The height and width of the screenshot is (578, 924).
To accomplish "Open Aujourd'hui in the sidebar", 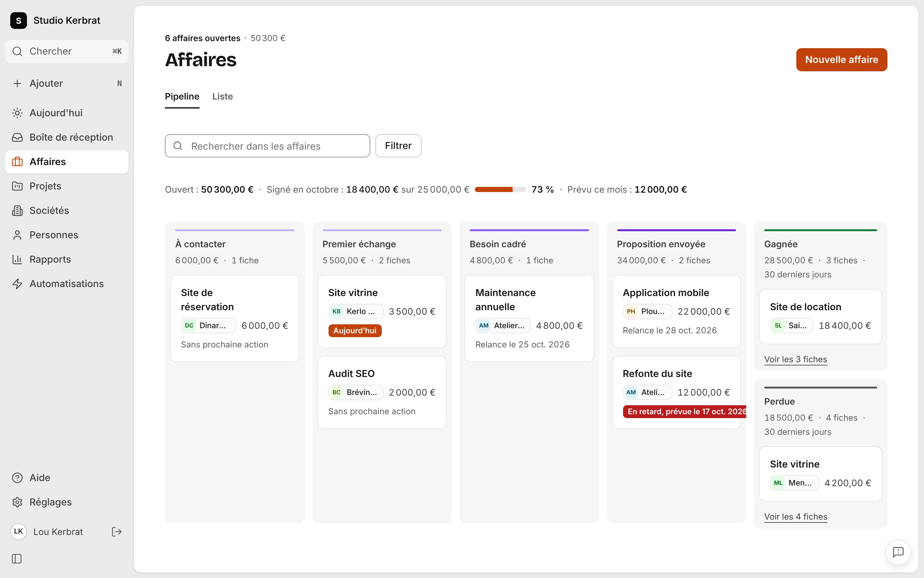I will (x=66, y=113).
